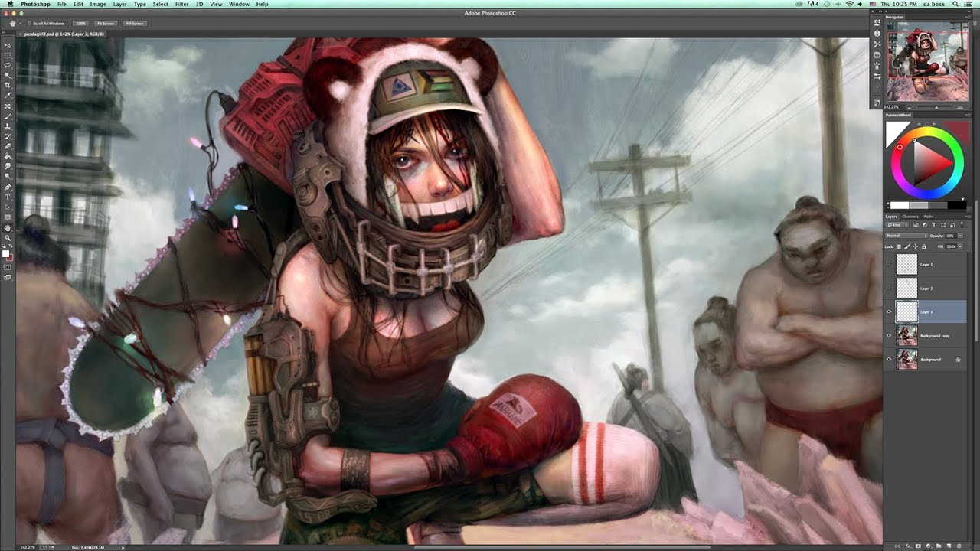The image size is (980, 551).
Task: Open the Navigator panel menu
Action: [969, 17]
